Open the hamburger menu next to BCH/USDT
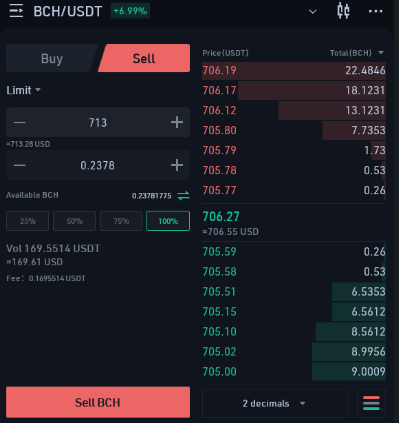This screenshot has width=399, height=423. [x=16, y=11]
